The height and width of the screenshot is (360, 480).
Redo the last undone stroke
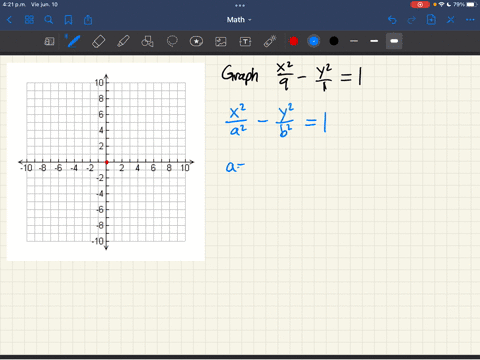pos(412,20)
